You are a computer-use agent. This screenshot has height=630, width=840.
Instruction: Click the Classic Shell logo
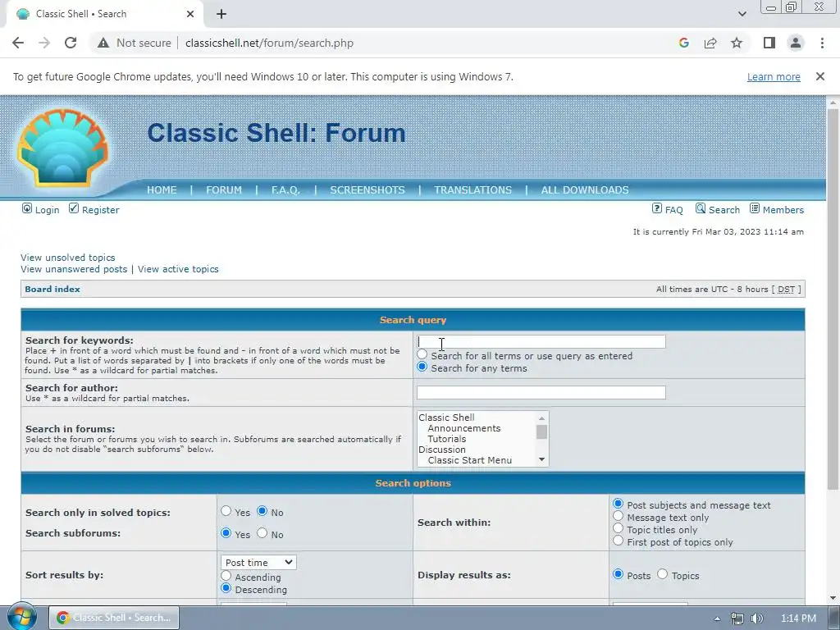click(63, 148)
